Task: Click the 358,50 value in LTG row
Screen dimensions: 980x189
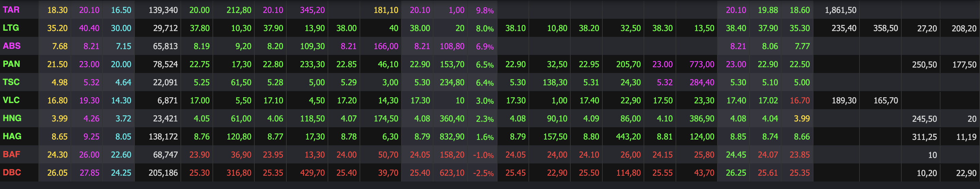Action: click(x=885, y=28)
